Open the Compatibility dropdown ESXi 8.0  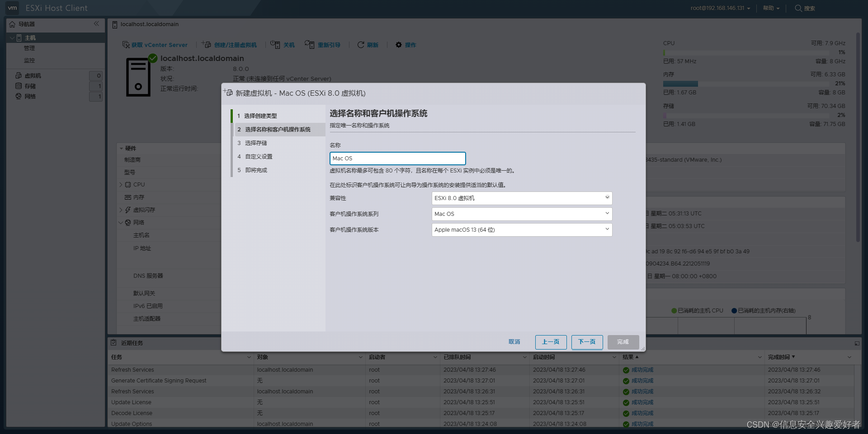pyautogui.click(x=522, y=198)
